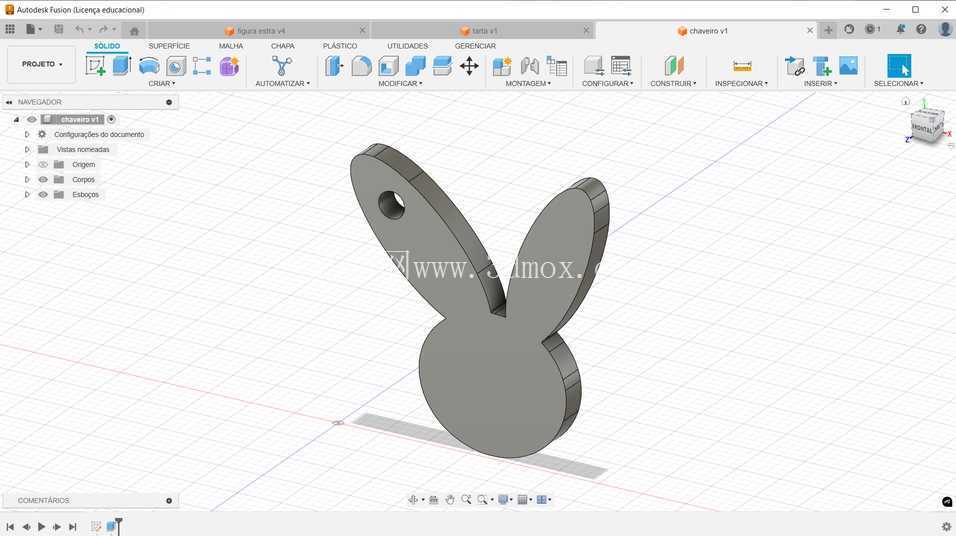Select the Revolve tool icon

click(x=149, y=66)
